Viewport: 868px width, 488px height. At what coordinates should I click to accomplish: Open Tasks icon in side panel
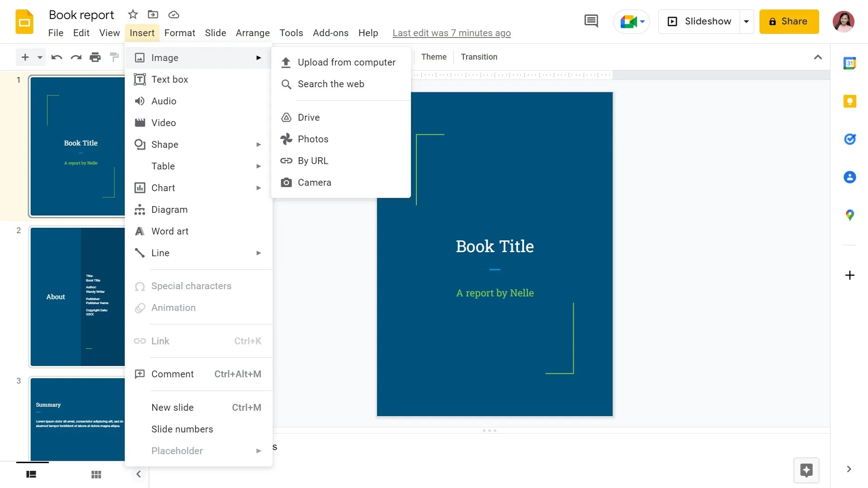[x=849, y=139]
